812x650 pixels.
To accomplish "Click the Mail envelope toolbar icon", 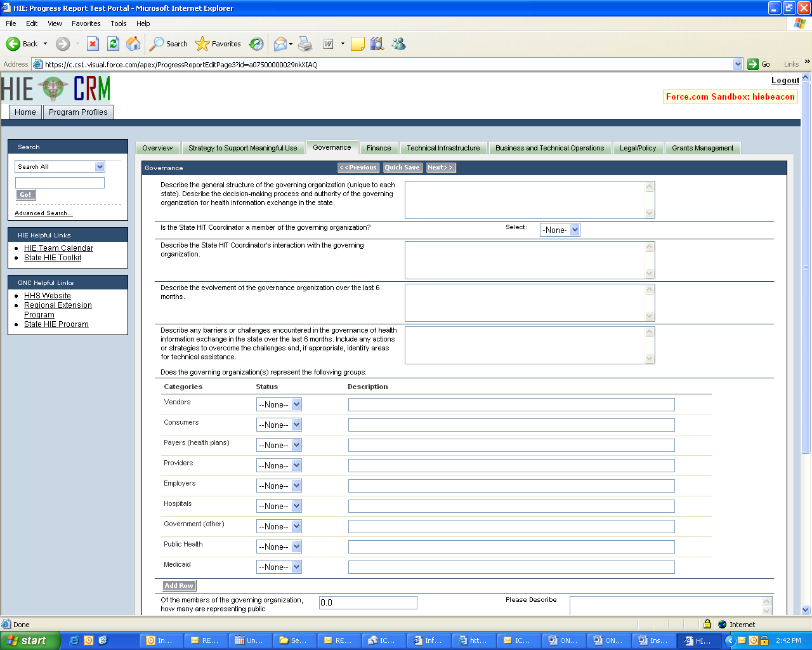I will tap(280, 44).
